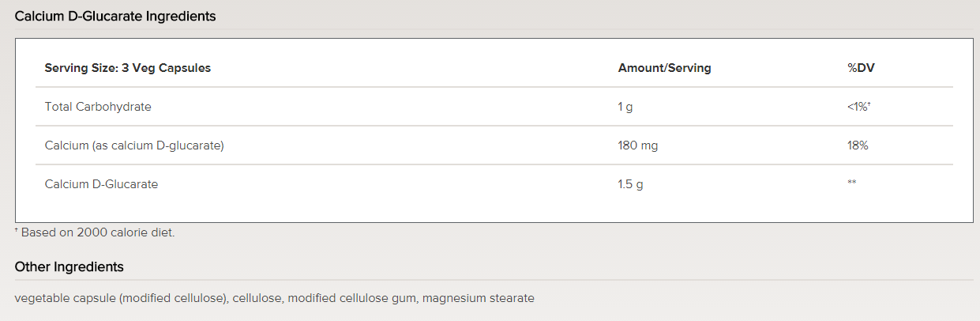Screen dimensions: 980x321
Task: Click the 18% daily value
Action: pos(858,145)
